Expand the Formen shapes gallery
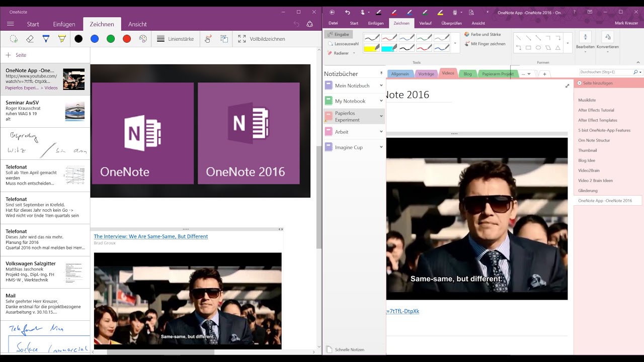 click(568, 43)
